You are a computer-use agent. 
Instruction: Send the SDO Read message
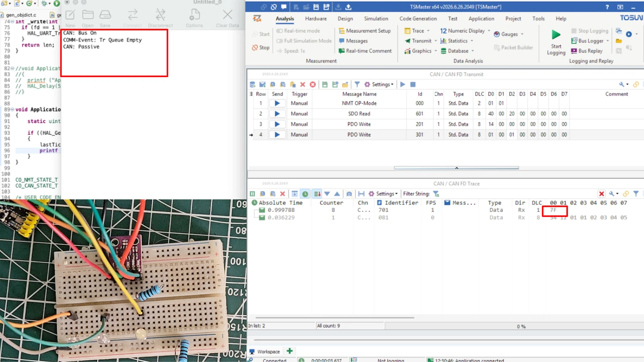[x=277, y=114]
